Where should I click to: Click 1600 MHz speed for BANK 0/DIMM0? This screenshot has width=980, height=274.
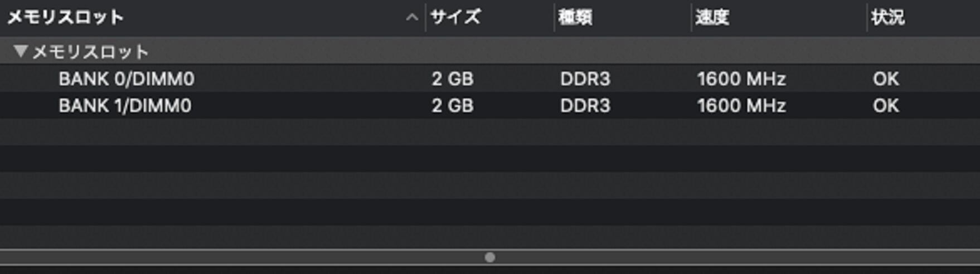741,79
